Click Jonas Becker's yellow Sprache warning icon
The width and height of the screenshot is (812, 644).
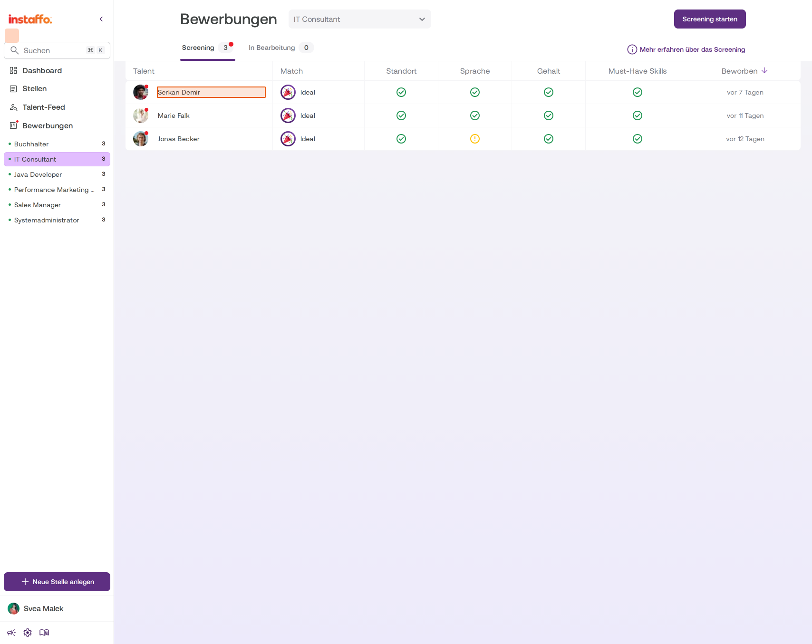[x=475, y=139]
